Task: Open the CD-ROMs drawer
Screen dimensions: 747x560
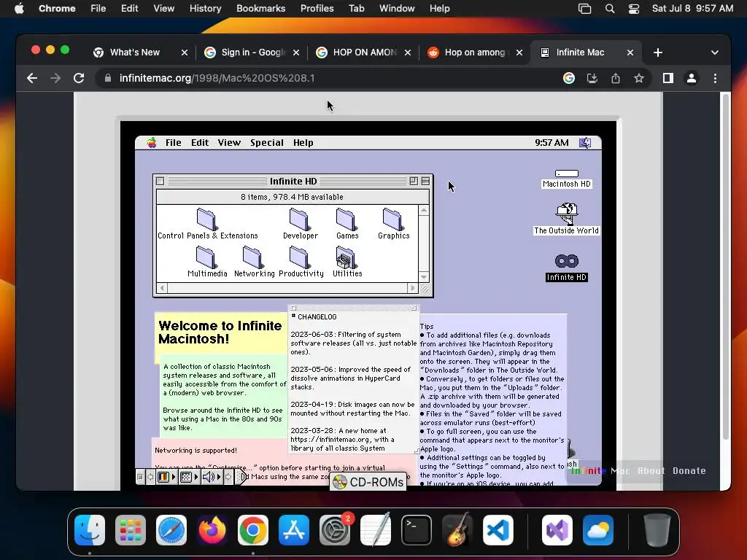Action: (368, 482)
